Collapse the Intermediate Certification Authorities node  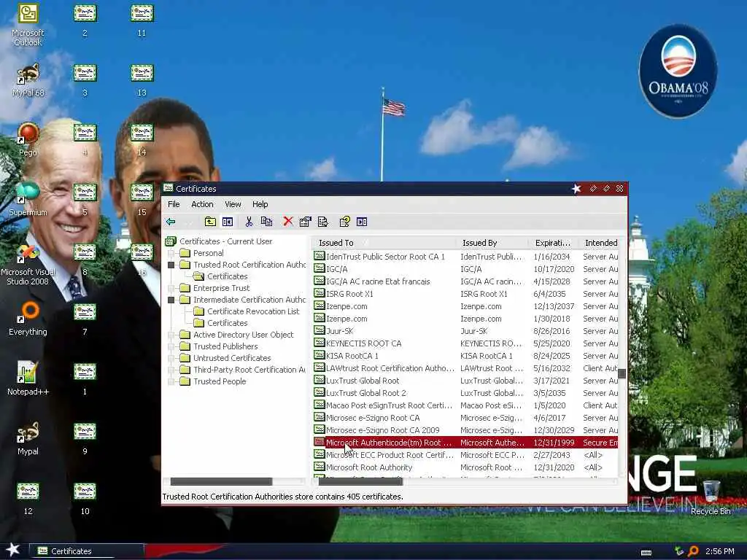pyautogui.click(x=171, y=300)
